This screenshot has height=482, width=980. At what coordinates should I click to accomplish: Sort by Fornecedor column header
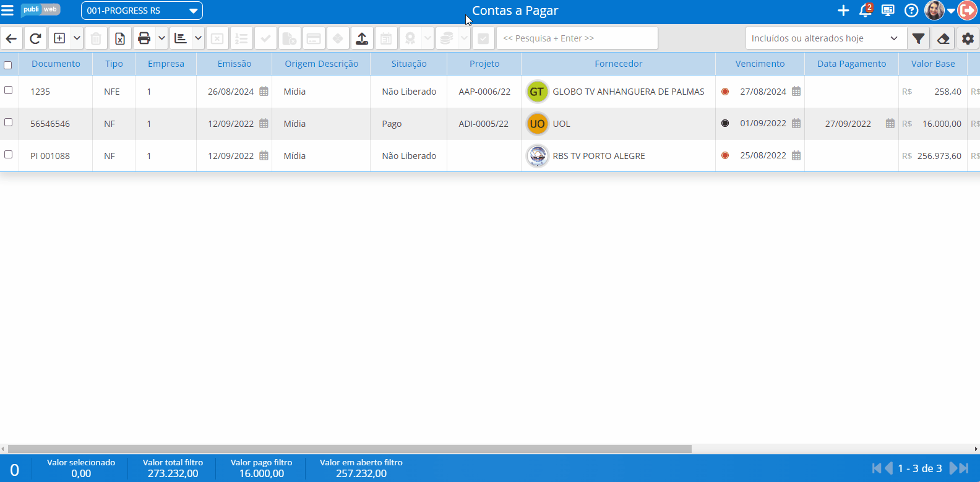619,64
